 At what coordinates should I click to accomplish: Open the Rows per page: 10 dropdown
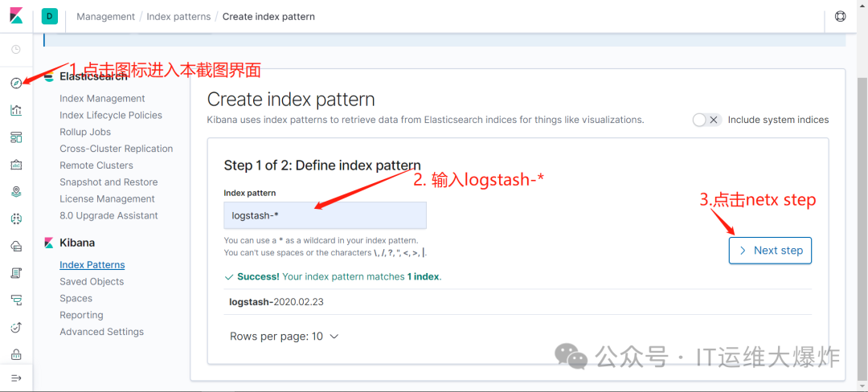pyautogui.click(x=284, y=336)
